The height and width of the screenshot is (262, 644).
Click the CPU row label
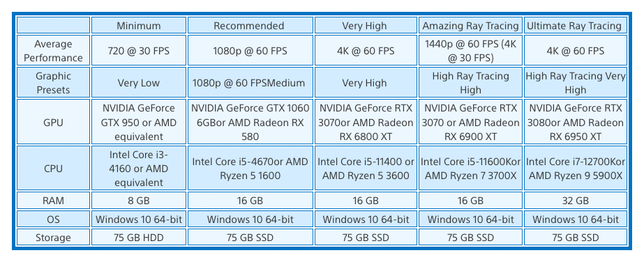(54, 168)
